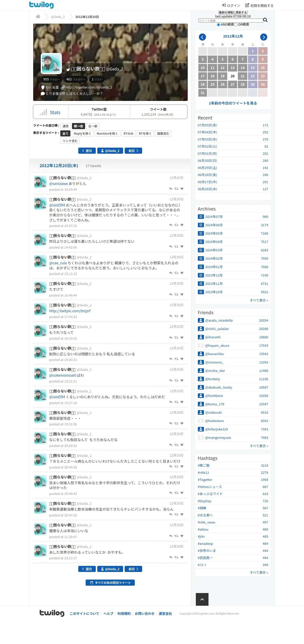Filter with Mentionを除く
304x644 pixels.
click(x=107, y=133)
